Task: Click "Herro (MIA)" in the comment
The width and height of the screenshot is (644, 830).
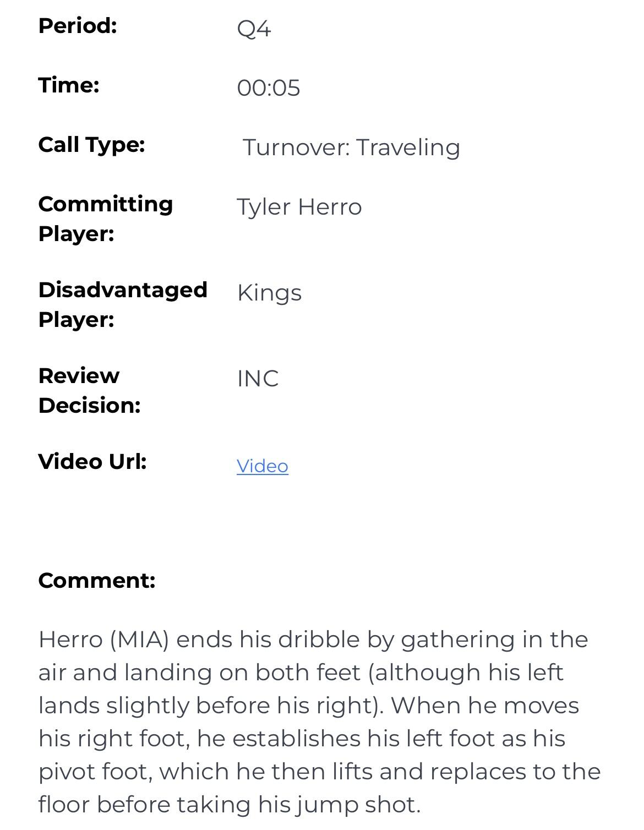Action: pyautogui.click(x=103, y=640)
